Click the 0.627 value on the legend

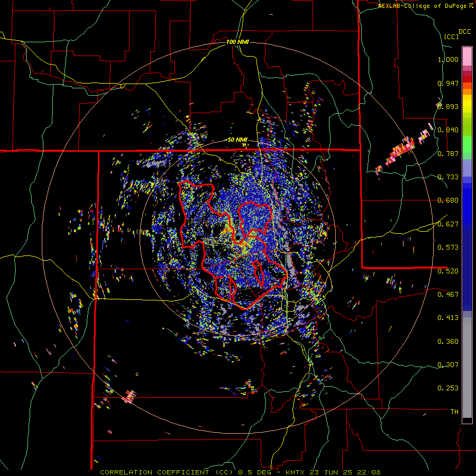448,224
